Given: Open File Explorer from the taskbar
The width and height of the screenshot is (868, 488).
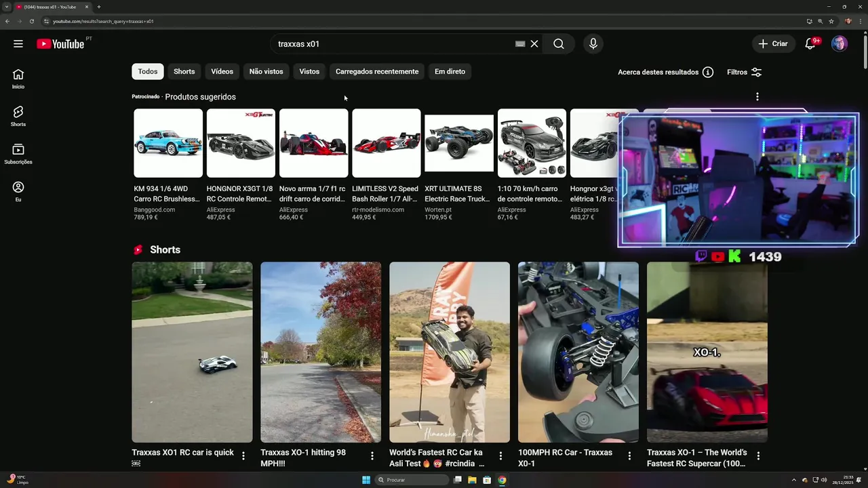Looking at the screenshot, I should point(472,480).
